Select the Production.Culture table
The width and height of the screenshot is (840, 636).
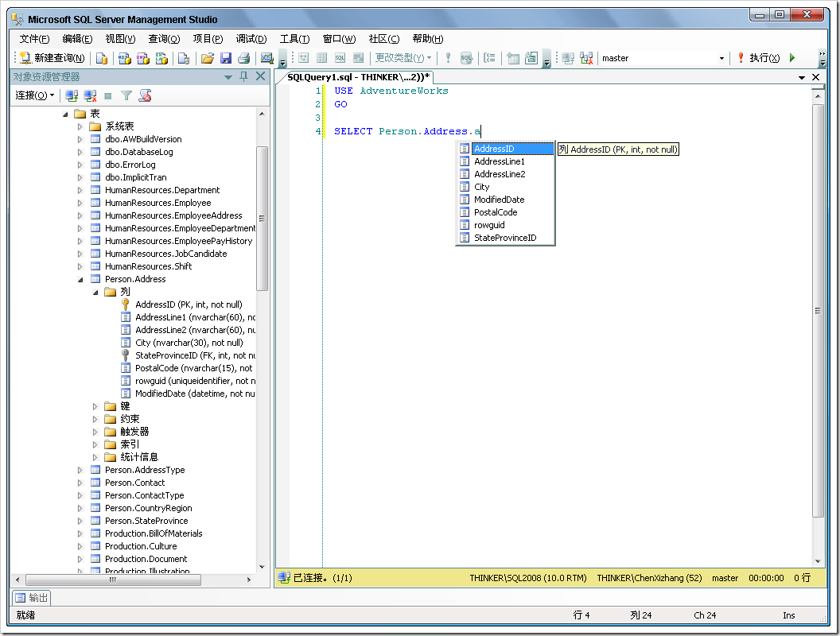[x=141, y=547]
